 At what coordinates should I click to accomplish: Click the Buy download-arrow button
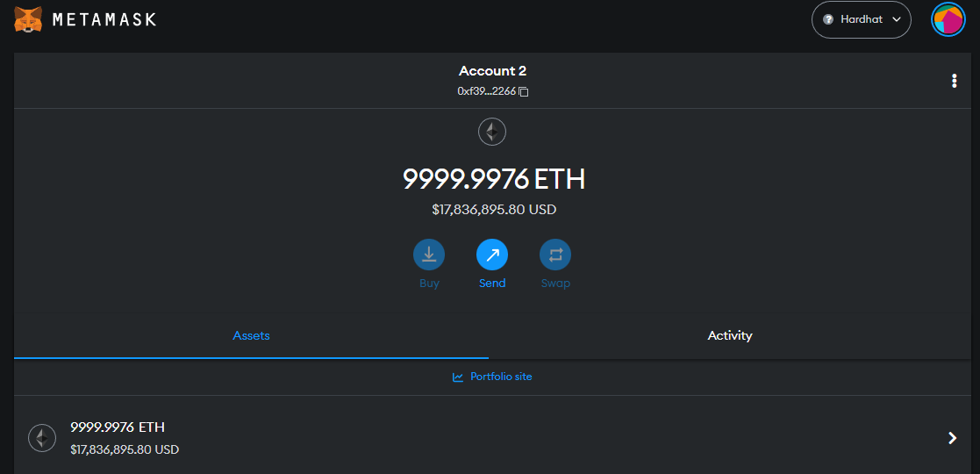[429, 255]
